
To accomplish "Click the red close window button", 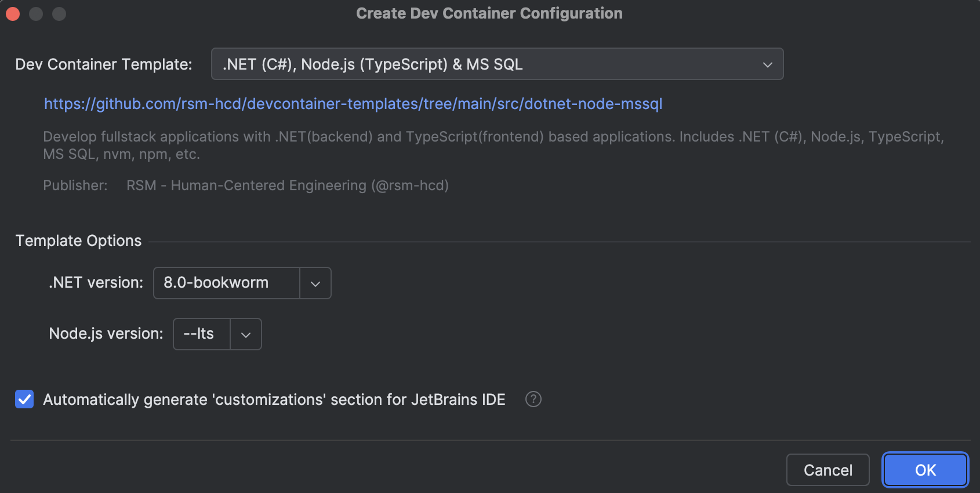I will 13,13.
